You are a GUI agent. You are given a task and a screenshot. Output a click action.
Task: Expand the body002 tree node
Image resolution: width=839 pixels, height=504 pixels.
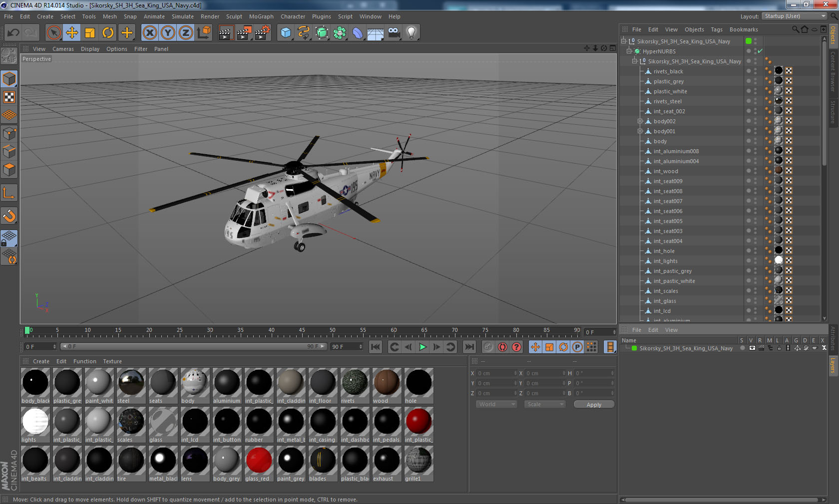pyautogui.click(x=640, y=121)
